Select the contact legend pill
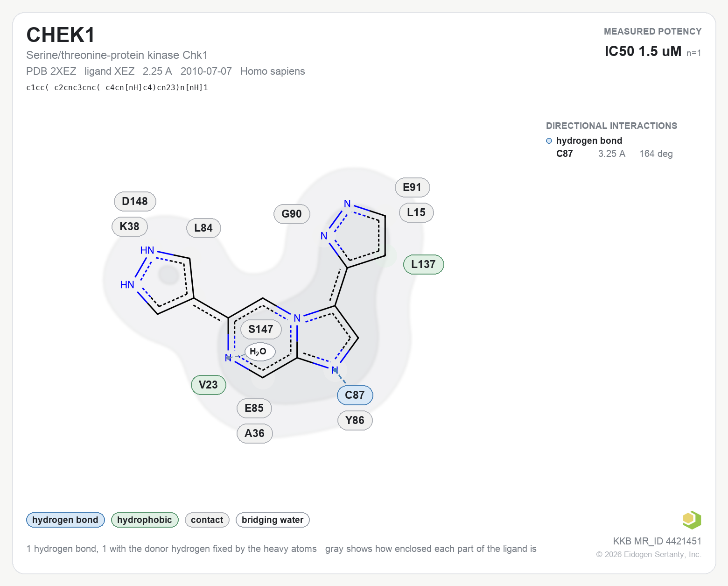 coord(207,520)
